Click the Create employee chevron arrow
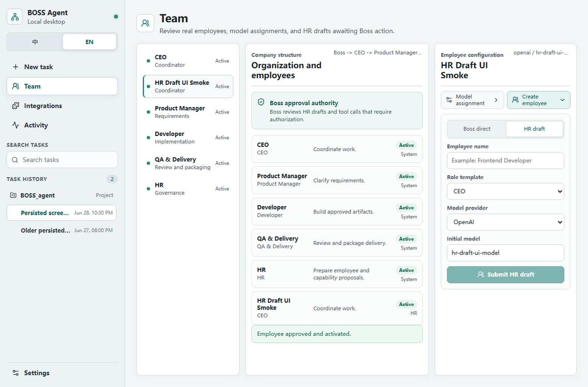 click(562, 100)
